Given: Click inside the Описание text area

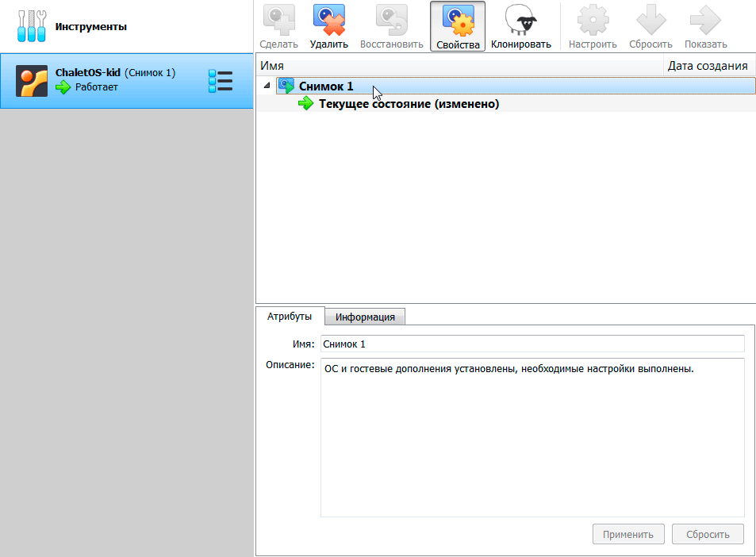Looking at the screenshot, I should 532,437.
